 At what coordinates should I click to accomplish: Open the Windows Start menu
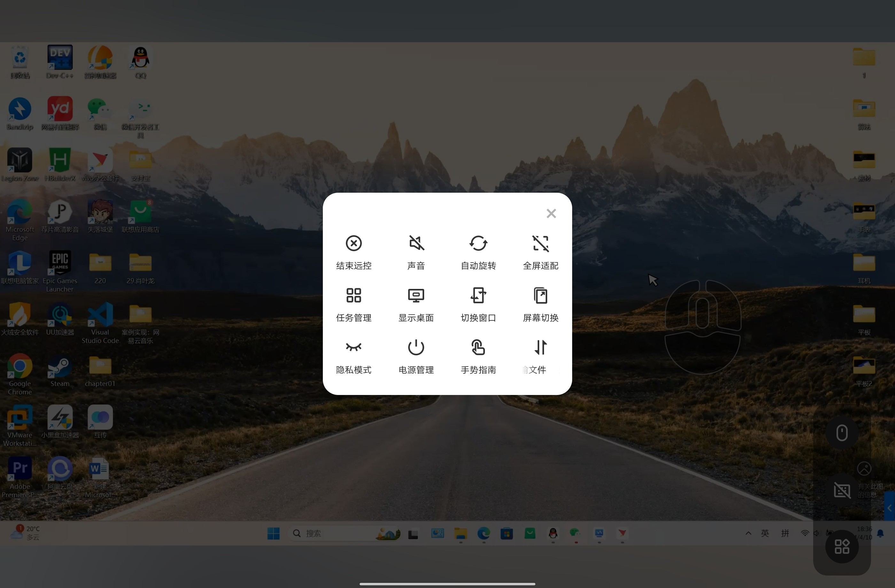point(273,533)
